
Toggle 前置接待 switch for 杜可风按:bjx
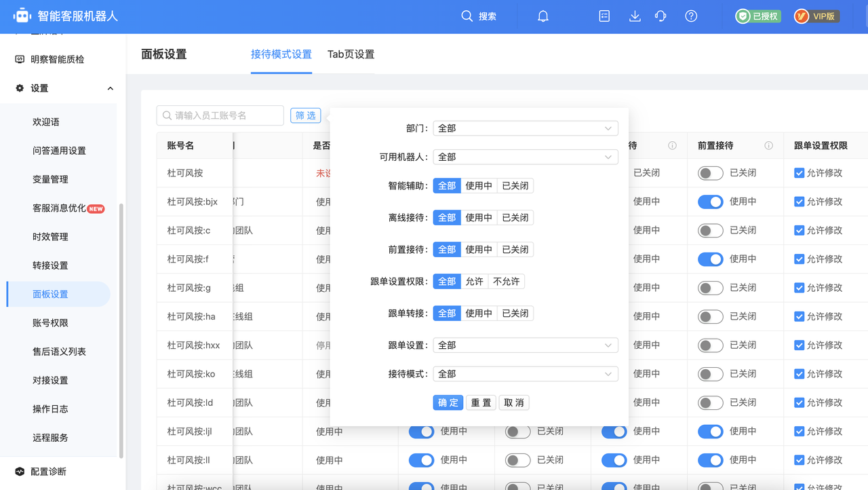click(711, 202)
